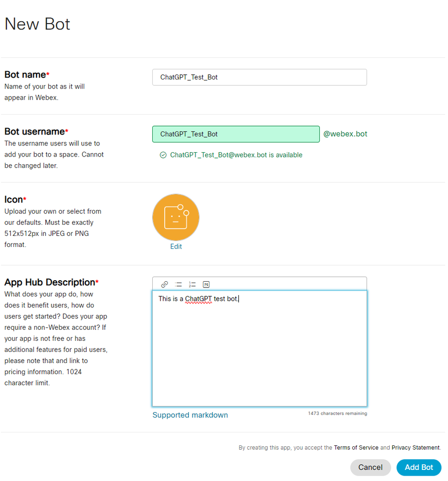Viewport: 448px width, 481px height.
Task: Focus the Bot name input field
Action: point(260,78)
